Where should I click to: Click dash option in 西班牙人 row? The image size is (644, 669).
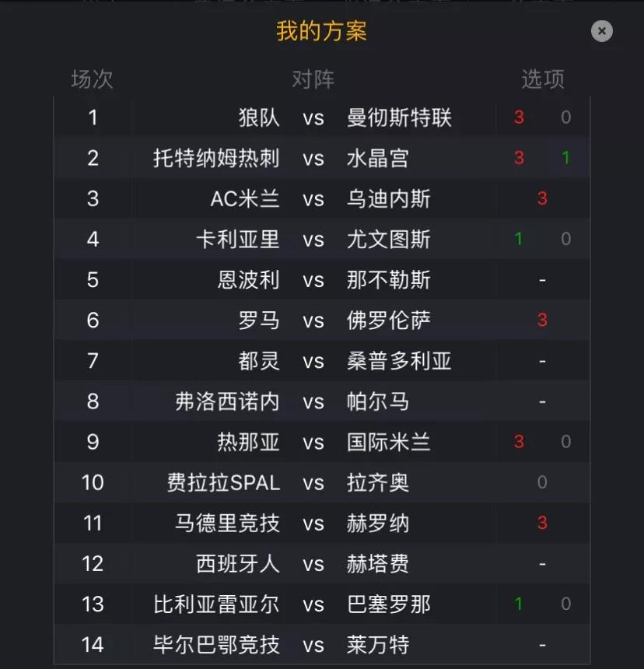(x=542, y=564)
